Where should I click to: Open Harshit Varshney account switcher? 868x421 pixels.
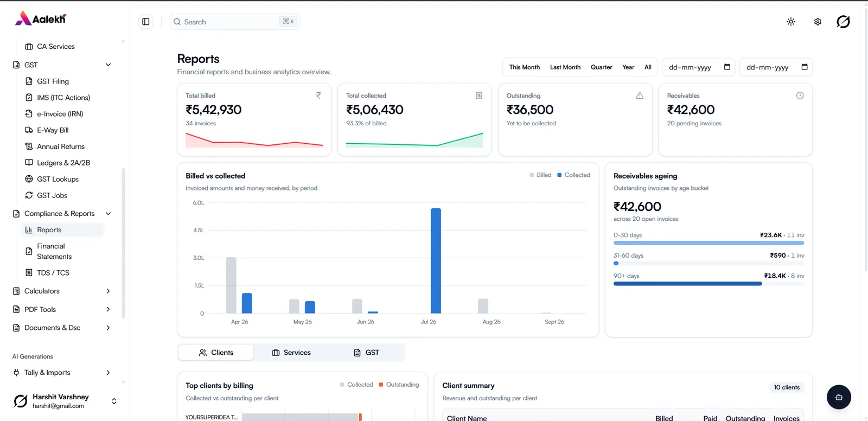point(65,401)
